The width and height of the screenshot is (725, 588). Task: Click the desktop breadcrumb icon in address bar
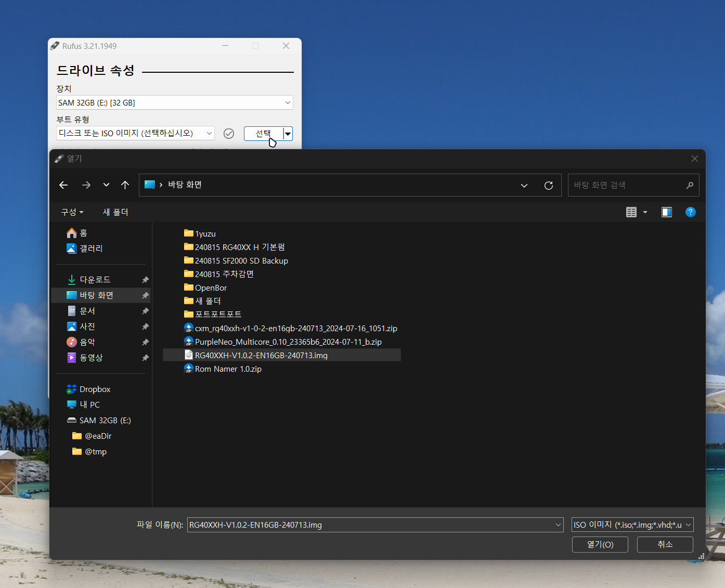click(x=150, y=185)
